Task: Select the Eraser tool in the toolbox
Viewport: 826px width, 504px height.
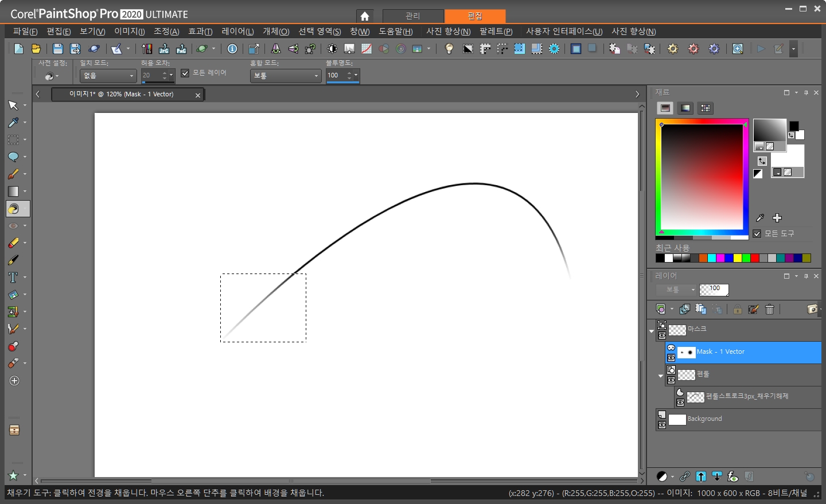Action: coord(13,243)
